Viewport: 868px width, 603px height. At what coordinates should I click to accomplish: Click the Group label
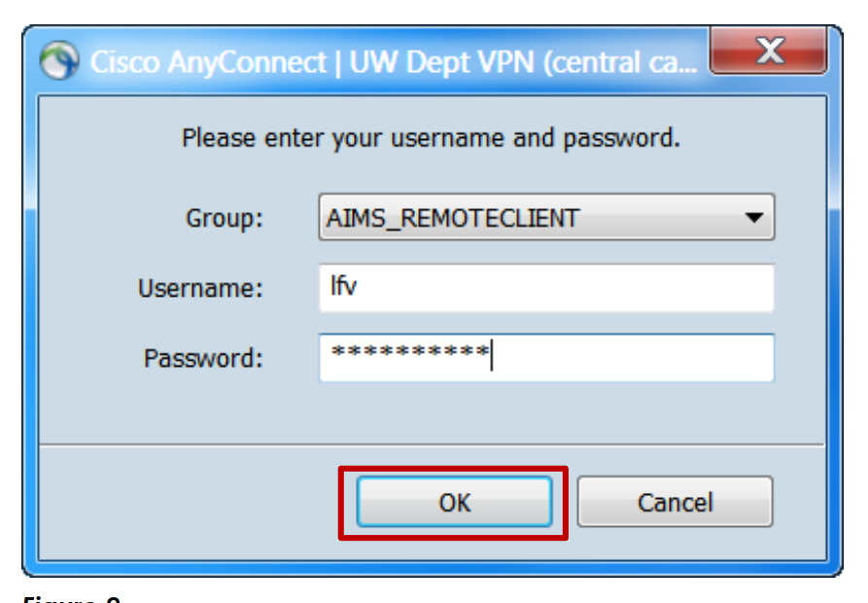(x=225, y=218)
